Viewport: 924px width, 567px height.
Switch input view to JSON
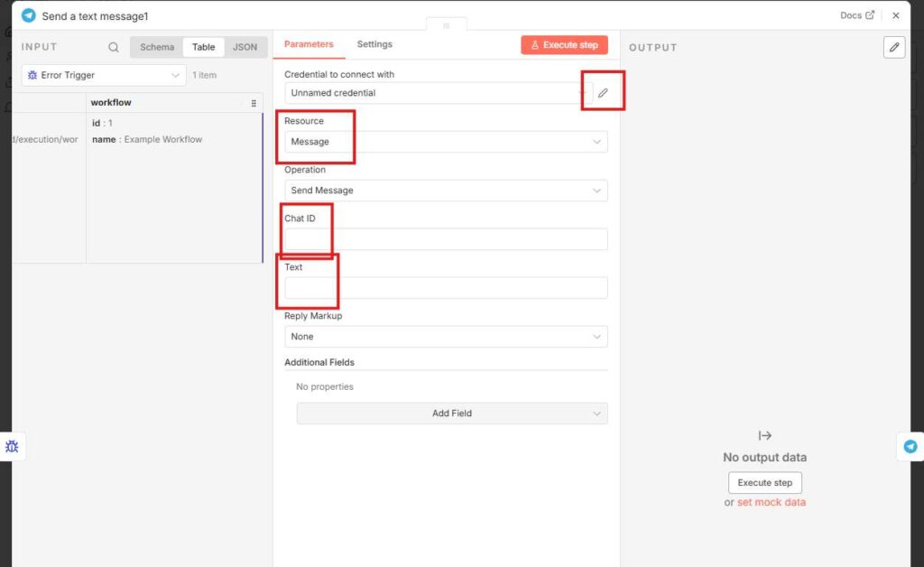click(245, 47)
